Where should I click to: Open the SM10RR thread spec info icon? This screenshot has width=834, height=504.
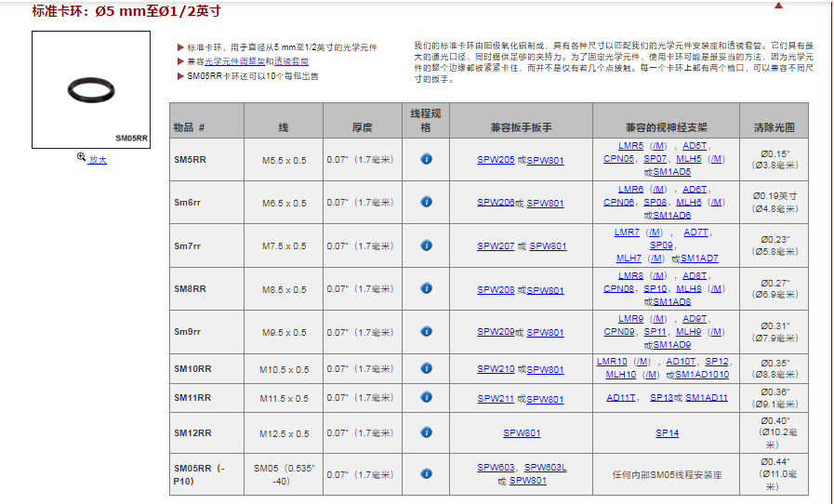(x=426, y=369)
